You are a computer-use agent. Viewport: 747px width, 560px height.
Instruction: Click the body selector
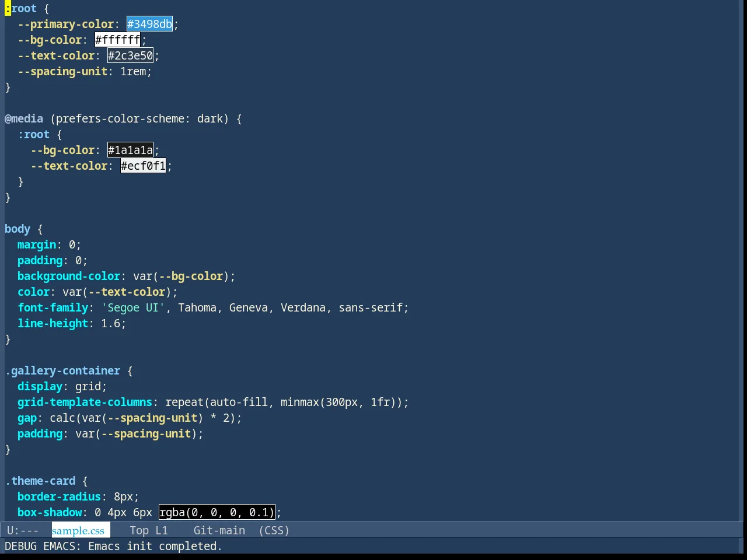click(x=18, y=229)
